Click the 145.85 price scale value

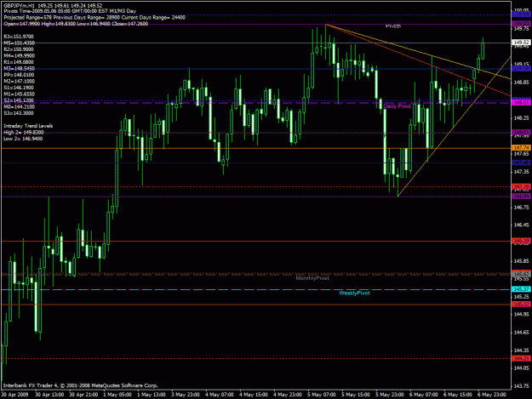[x=522, y=261]
